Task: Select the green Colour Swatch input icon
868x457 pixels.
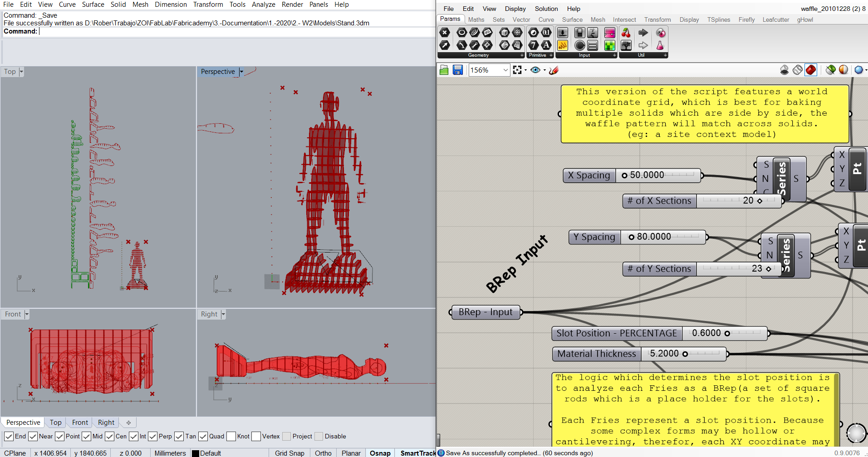Action: [x=610, y=45]
